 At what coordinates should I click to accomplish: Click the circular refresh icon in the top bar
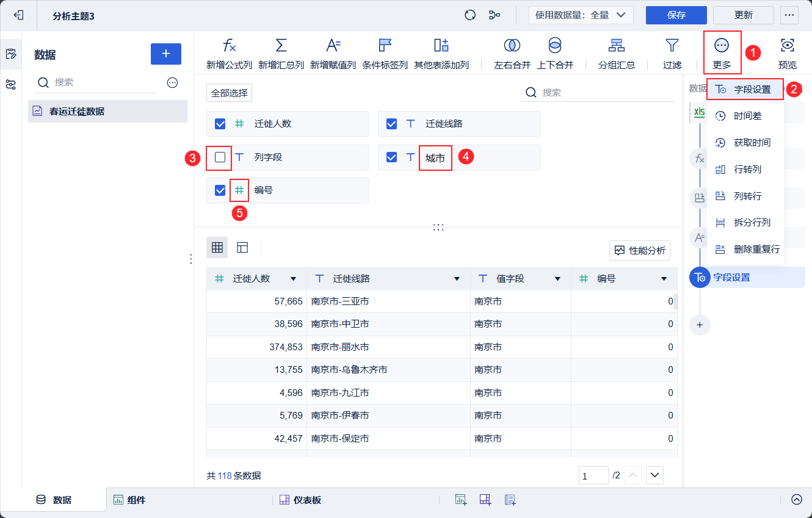pyautogui.click(x=470, y=15)
